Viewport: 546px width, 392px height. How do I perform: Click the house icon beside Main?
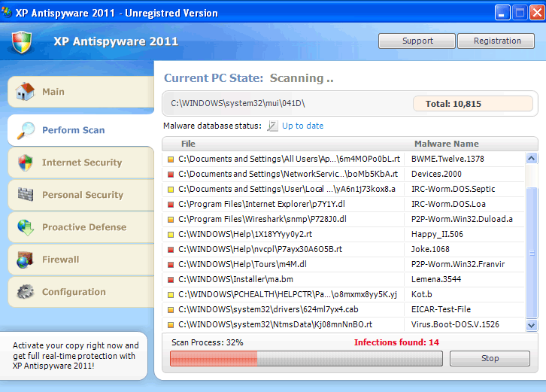25,92
